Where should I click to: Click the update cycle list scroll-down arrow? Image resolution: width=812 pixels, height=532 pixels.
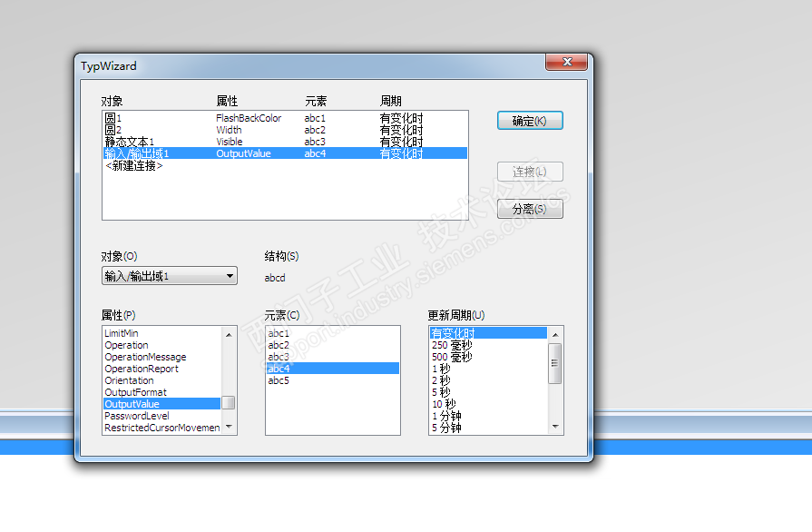point(555,427)
